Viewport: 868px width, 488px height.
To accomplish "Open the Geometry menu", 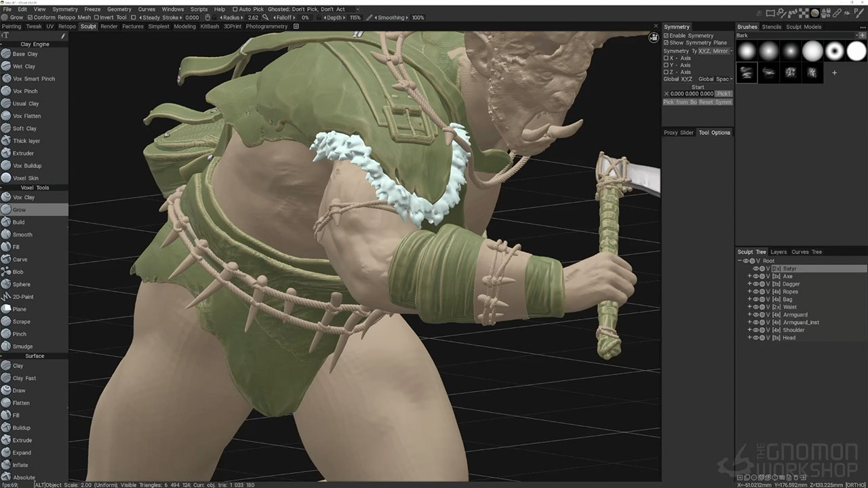I will point(119,9).
